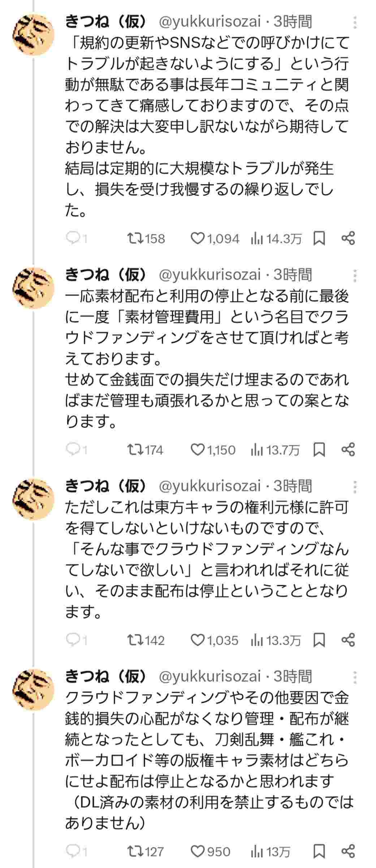
Task: Like the tweet with 1,094 likes
Action: pos(198,239)
